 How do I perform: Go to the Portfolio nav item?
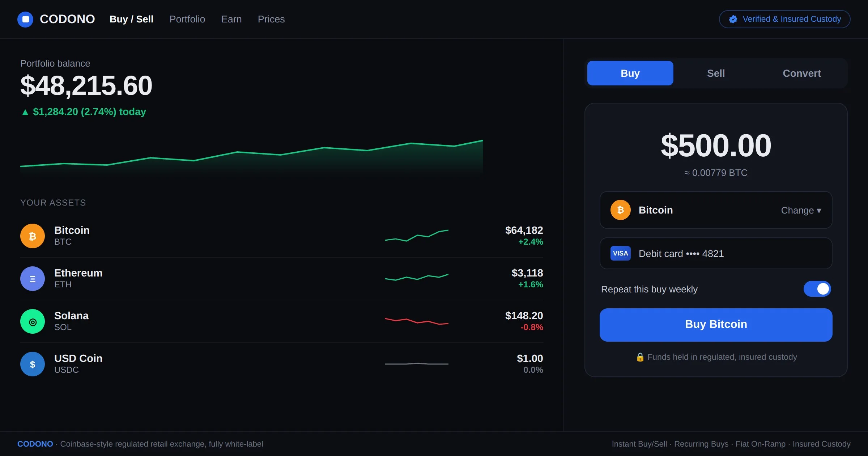click(187, 19)
